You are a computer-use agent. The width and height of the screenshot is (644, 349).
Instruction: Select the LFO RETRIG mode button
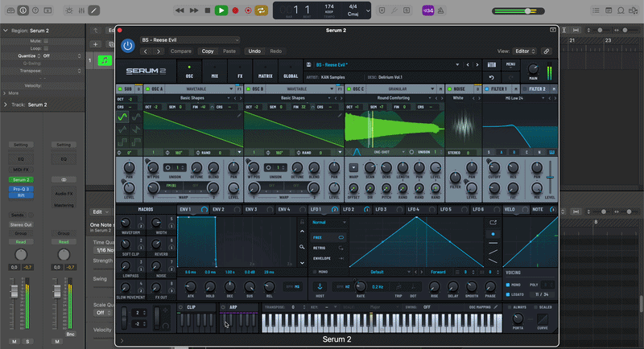[x=328, y=248]
